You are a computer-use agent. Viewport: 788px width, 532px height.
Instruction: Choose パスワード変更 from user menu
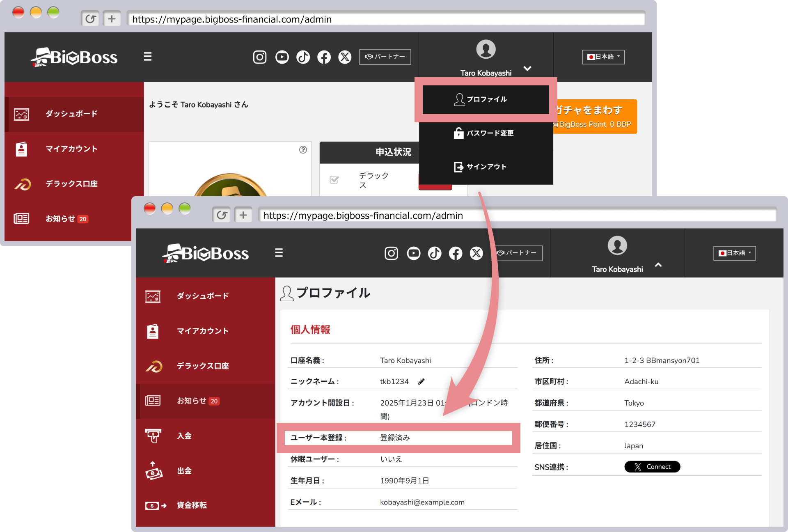486,133
